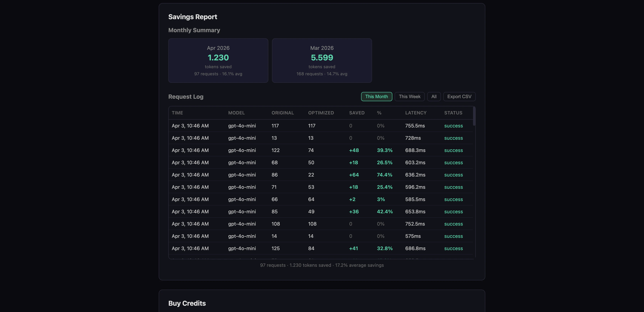Sort the table by SAVED column
The height and width of the screenshot is (312, 644).
coord(357,113)
